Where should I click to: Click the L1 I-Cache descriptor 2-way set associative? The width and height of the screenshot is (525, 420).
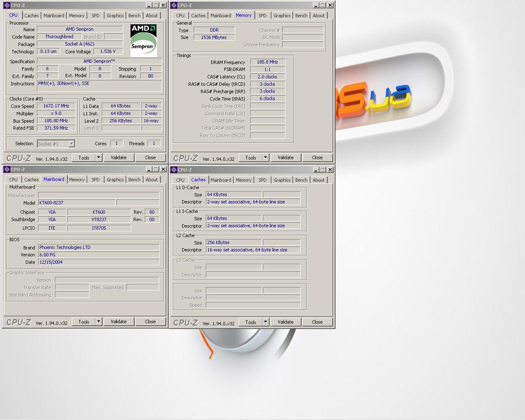click(253, 226)
